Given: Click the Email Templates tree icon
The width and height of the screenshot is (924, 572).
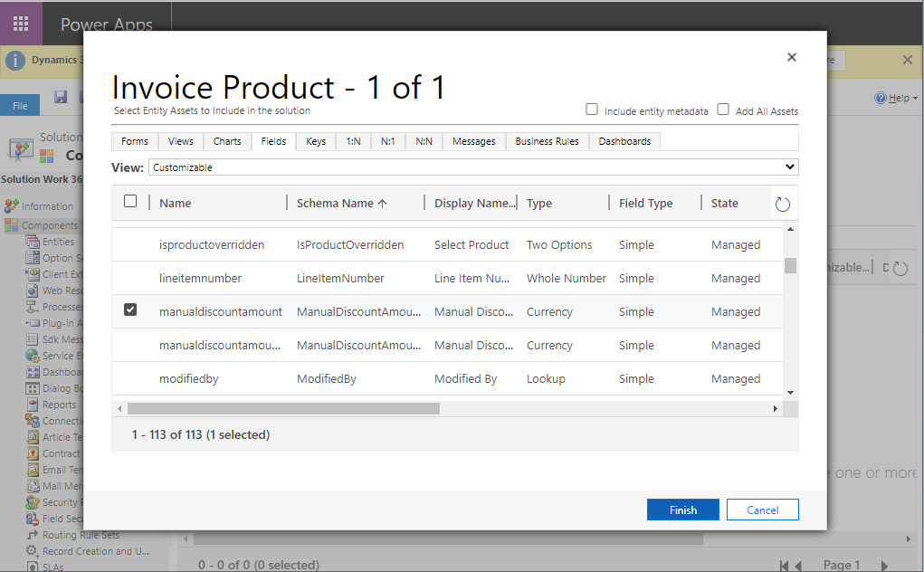Looking at the screenshot, I should (x=33, y=470).
